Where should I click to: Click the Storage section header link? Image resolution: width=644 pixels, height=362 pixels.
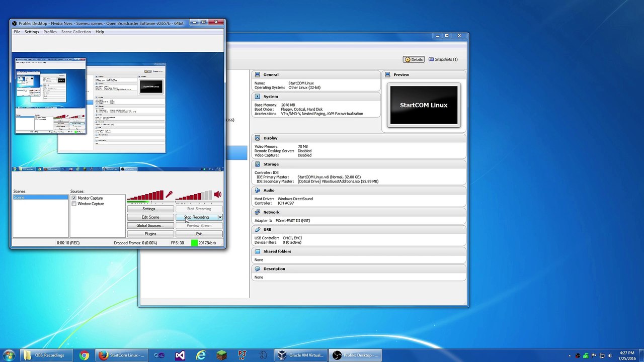click(x=271, y=164)
